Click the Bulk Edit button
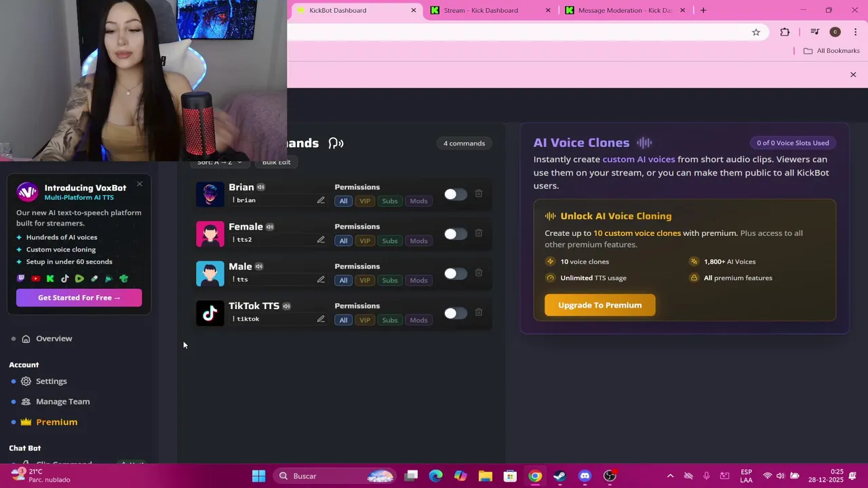 coord(276,163)
